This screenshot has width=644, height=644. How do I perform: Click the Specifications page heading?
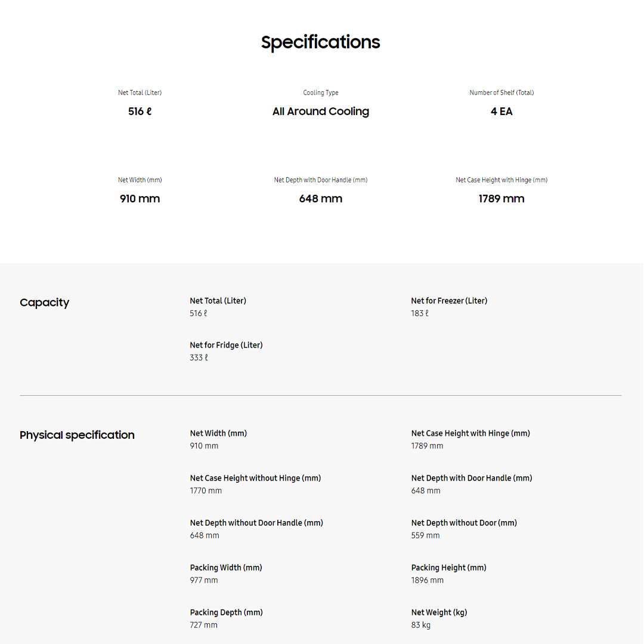pos(321,42)
